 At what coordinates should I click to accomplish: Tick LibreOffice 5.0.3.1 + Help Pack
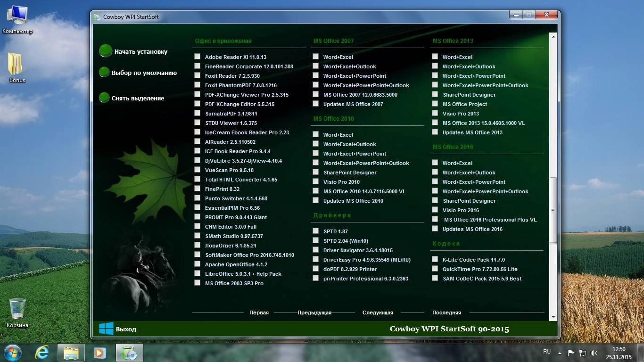click(x=197, y=273)
